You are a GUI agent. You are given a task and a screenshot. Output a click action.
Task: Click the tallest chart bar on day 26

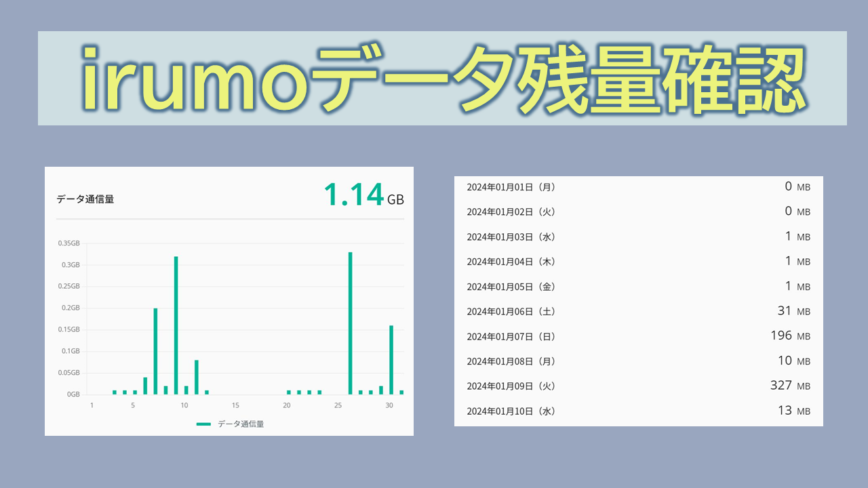pyautogui.click(x=351, y=323)
